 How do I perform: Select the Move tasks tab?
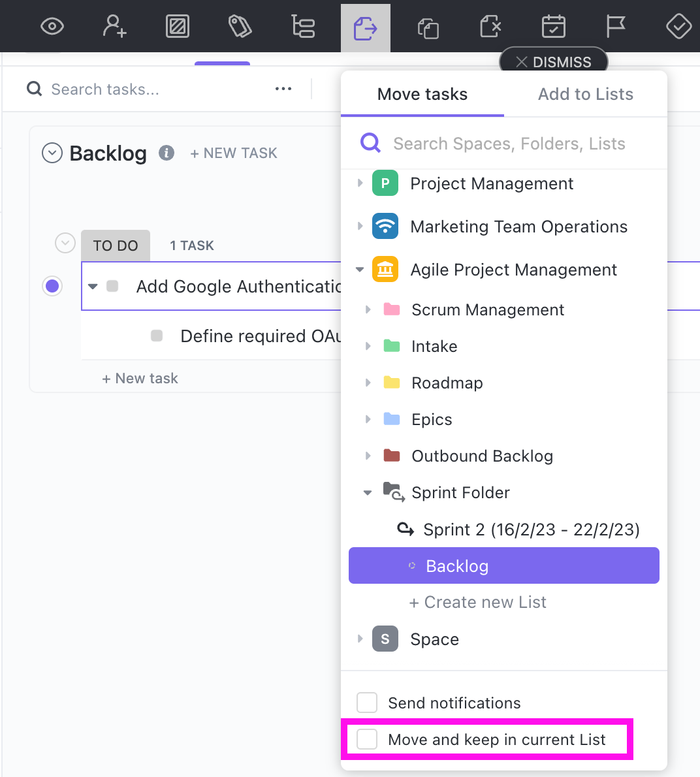tap(422, 94)
